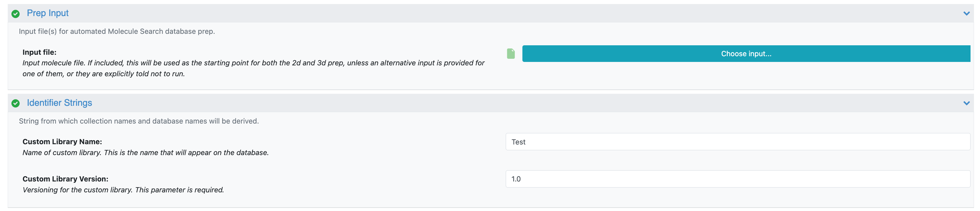Focus the Custom Library Version text field
Screen dimensions: 980x211
(737, 179)
